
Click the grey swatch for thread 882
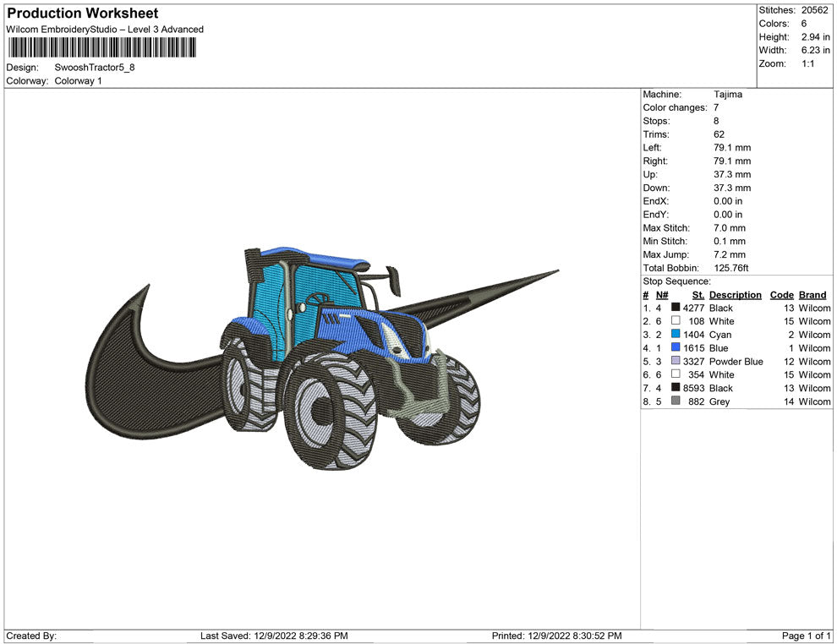tap(676, 401)
